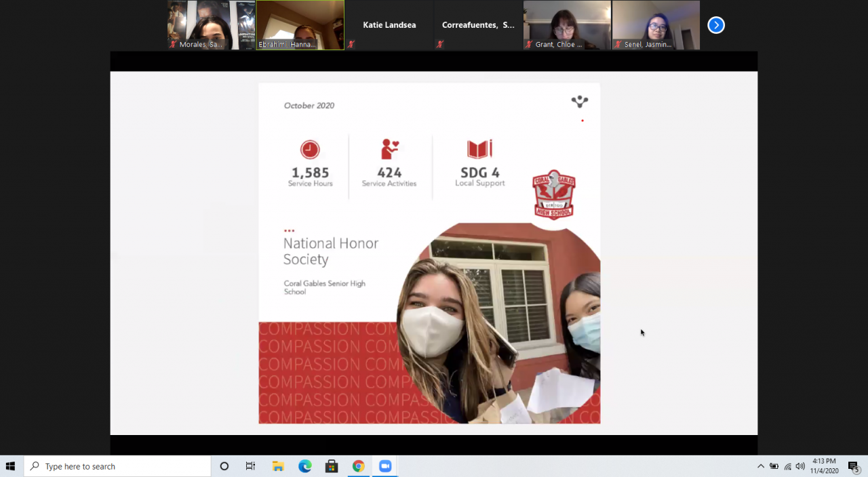Viewport: 868px width, 477px height.
Task: Open the Microsoft Store taskbar icon
Action: (332, 466)
